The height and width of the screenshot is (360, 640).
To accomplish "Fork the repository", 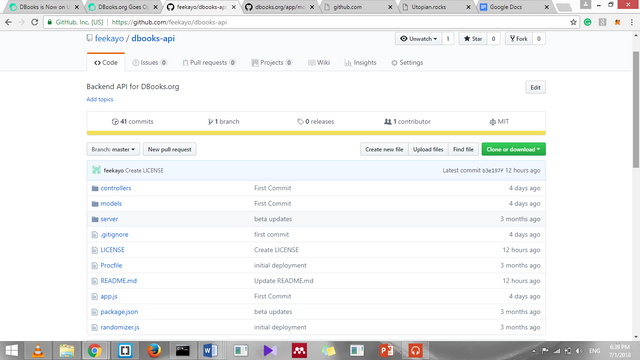I will [519, 39].
